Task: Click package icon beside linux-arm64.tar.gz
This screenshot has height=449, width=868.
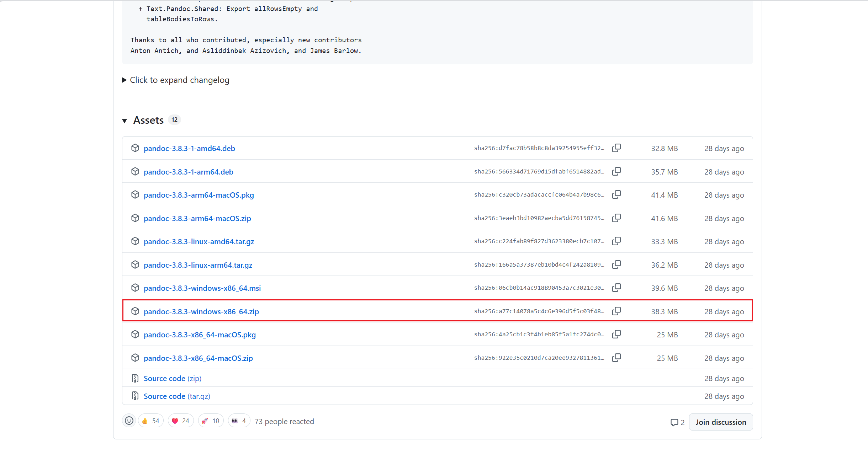Action: 135,264
